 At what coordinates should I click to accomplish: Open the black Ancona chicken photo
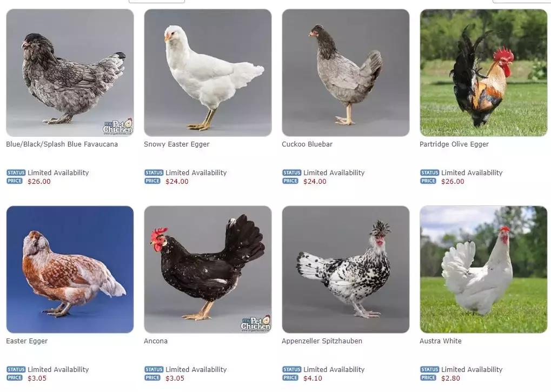[208, 269]
